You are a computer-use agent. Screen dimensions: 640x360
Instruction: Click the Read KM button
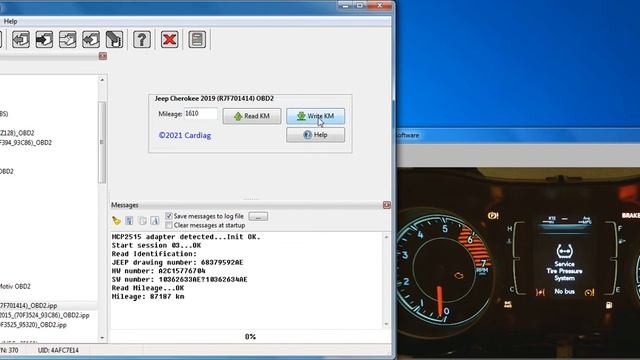pyautogui.click(x=252, y=116)
